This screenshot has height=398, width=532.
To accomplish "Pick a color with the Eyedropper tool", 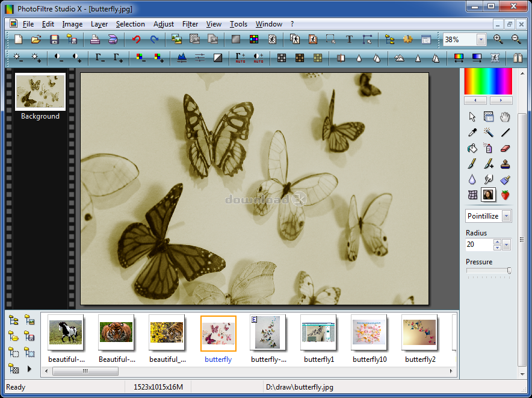I will [472, 132].
